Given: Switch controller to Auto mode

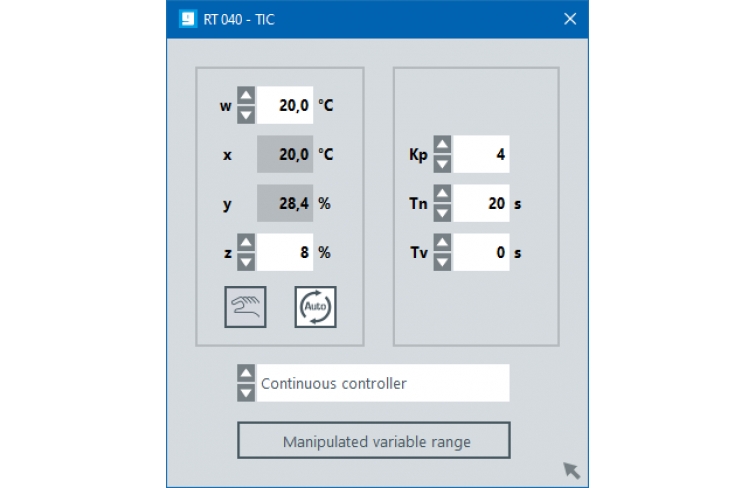Looking at the screenshot, I should click(315, 307).
